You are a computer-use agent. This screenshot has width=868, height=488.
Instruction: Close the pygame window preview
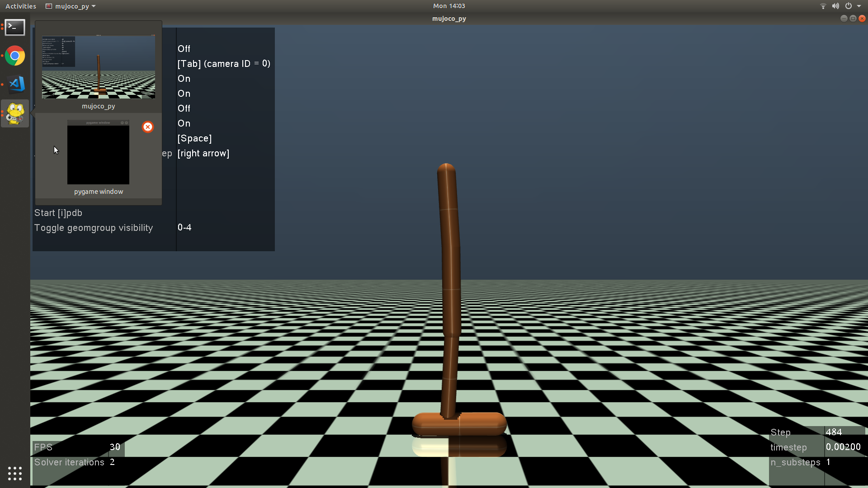coord(148,127)
